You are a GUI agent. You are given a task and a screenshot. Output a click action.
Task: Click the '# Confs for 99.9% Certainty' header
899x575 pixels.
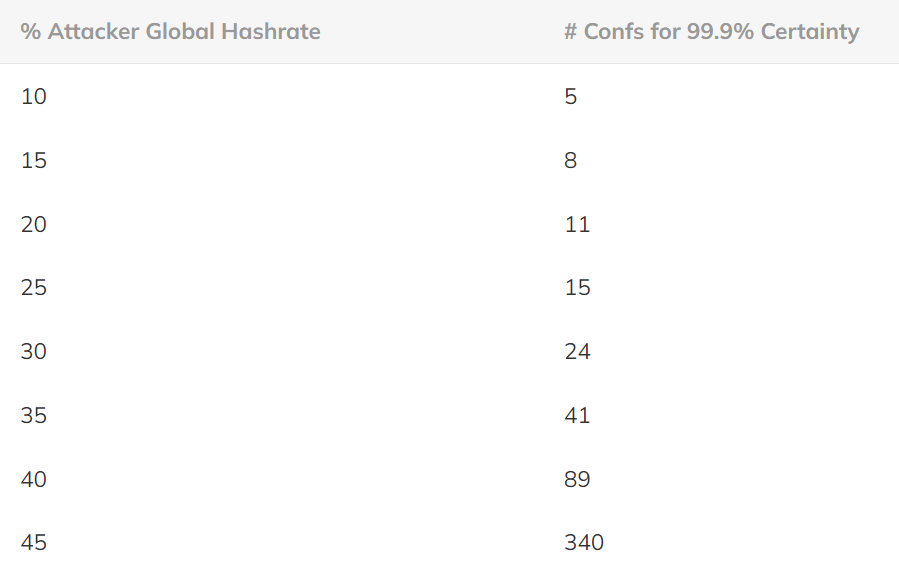coord(711,31)
